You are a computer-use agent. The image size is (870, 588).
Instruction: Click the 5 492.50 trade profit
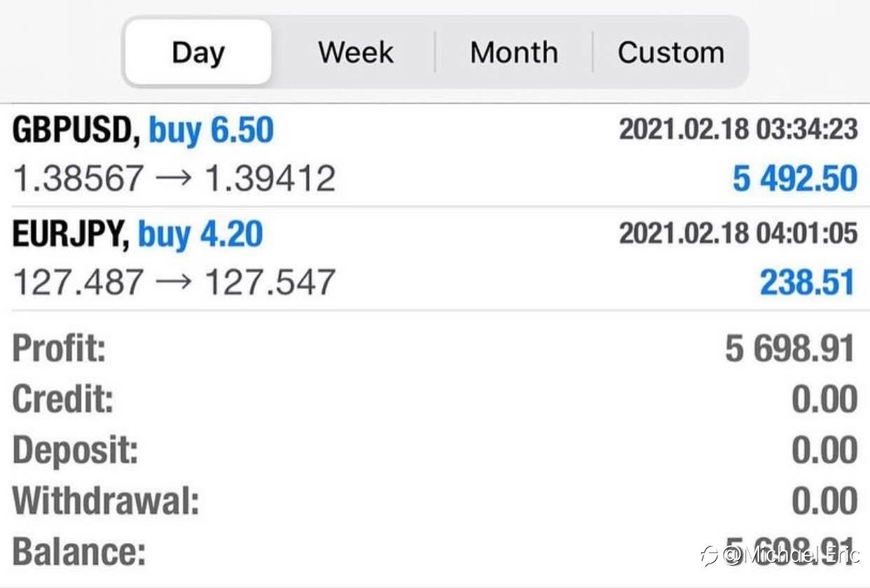coord(794,179)
